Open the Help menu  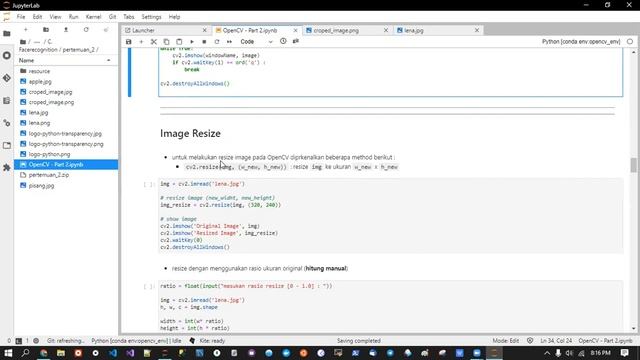[x=174, y=17]
